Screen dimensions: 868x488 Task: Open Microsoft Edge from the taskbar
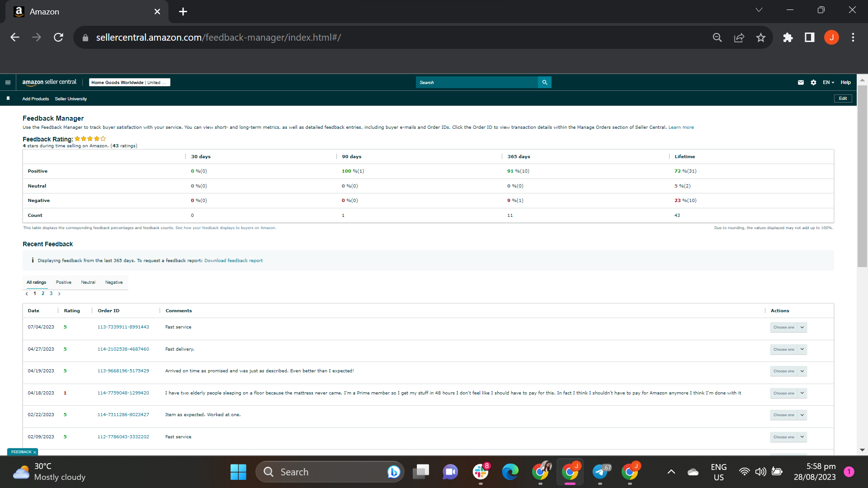[510, 472]
